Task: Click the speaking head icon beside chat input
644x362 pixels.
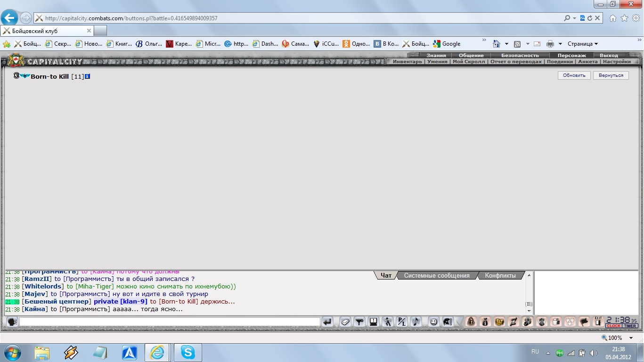Action: (12, 322)
